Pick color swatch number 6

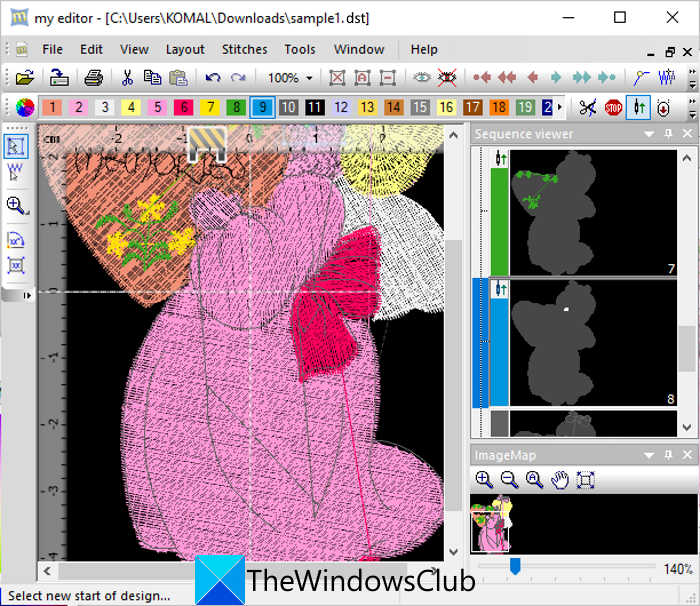pyautogui.click(x=183, y=107)
